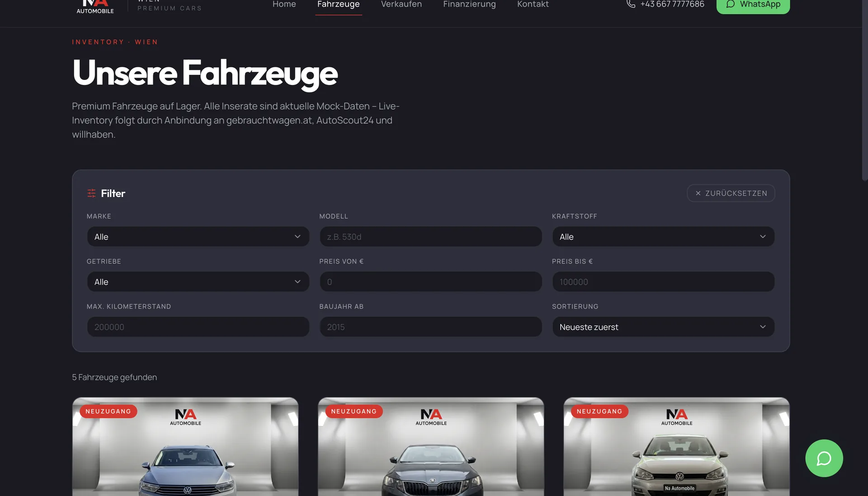This screenshot has height=496, width=868.
Task: Focus the Baujahr ab input field
Action: pyautogui.click(x=430, y=327)
